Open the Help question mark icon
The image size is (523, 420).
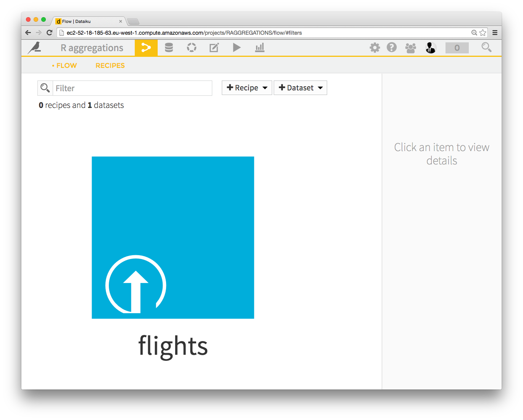[x=392, y=47]
